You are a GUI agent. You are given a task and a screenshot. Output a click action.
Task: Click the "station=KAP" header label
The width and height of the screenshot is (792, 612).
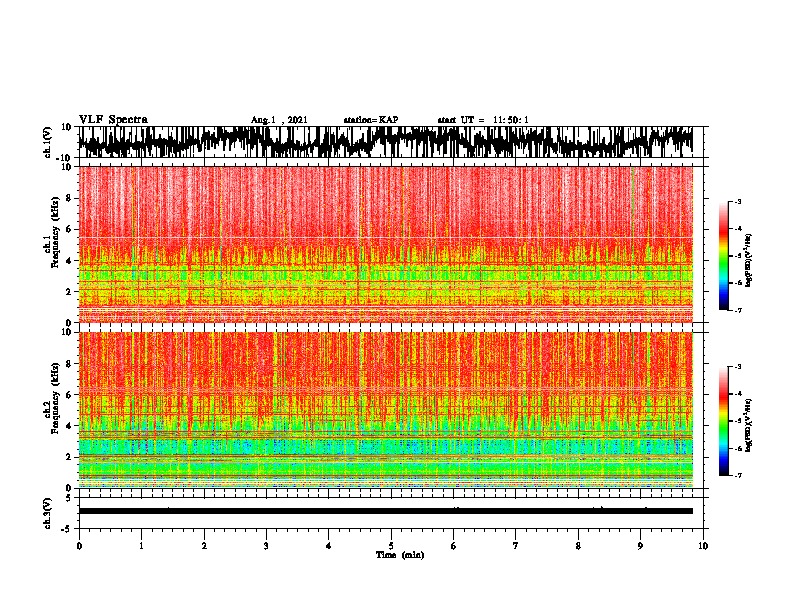[x=371, y=120]
